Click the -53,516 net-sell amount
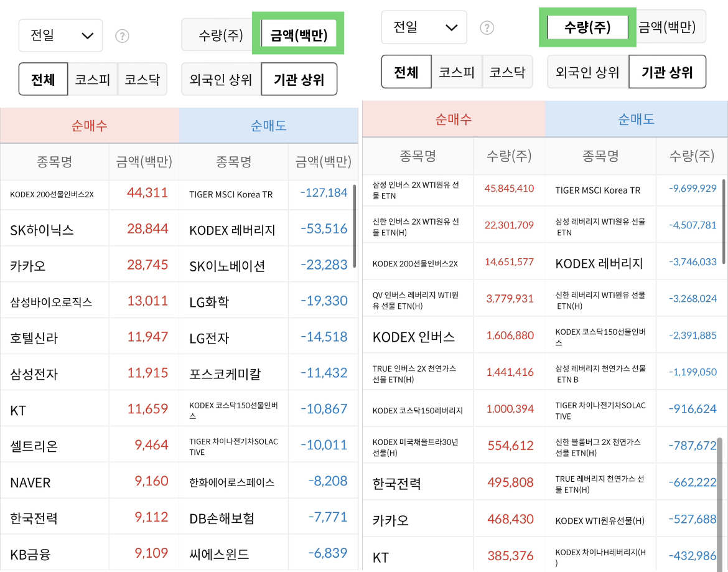Screen dimensions: 728x572 (x=324, y=228)
